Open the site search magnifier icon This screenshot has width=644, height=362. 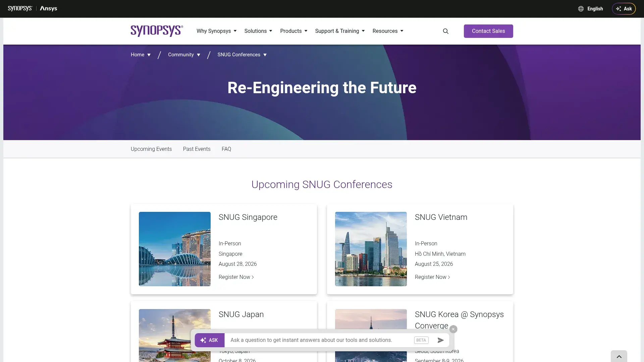[x=445, y=31]
